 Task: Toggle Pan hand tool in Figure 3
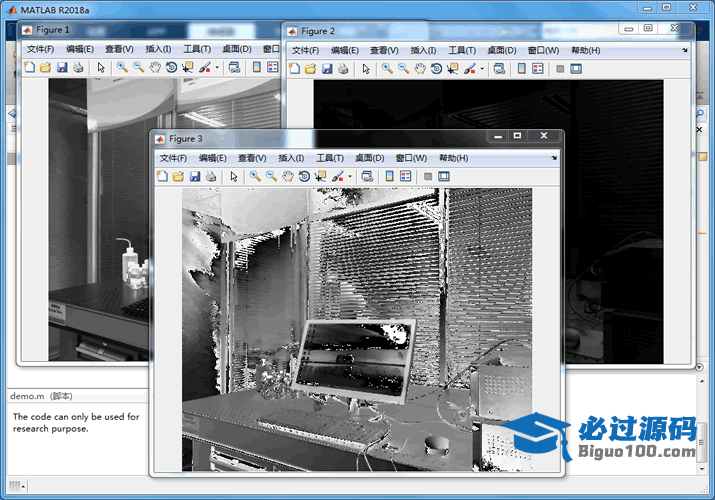point(288,176)
